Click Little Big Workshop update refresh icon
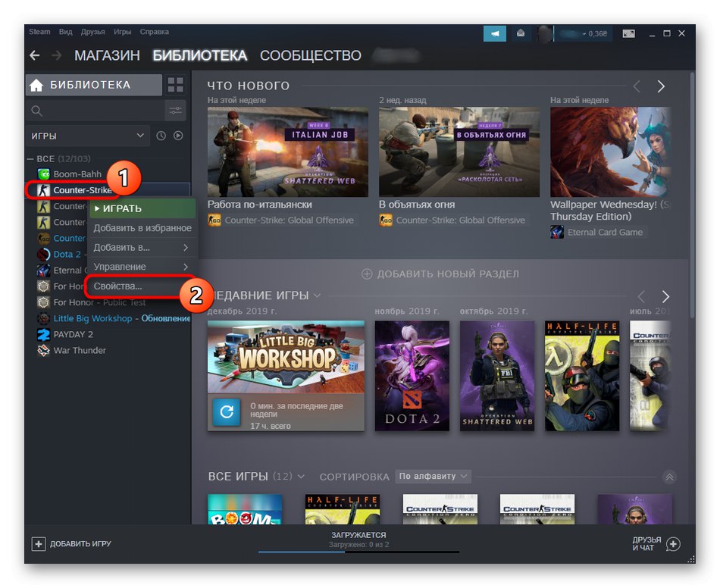The width and height of the screenshot is (720, 588). (227, 411)
